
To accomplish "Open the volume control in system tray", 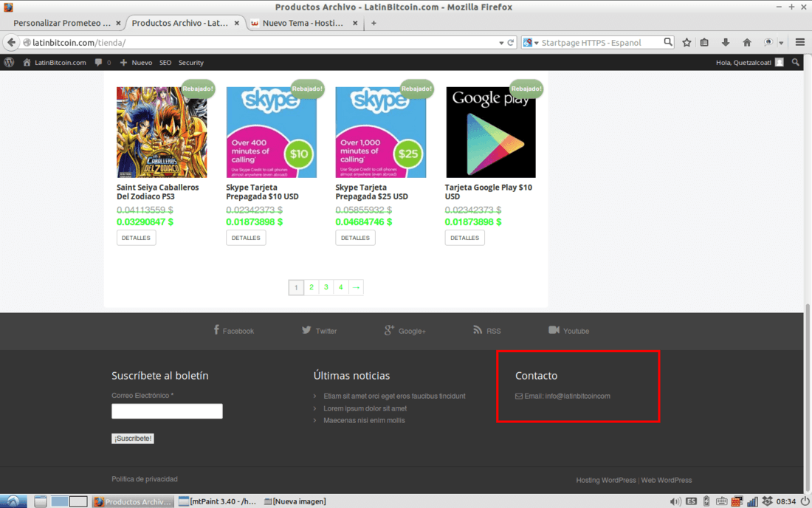I will [675, 501].
